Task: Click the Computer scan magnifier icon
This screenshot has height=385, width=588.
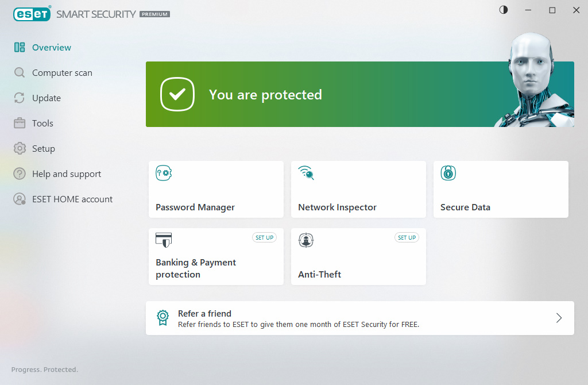Action: [20, 72]
